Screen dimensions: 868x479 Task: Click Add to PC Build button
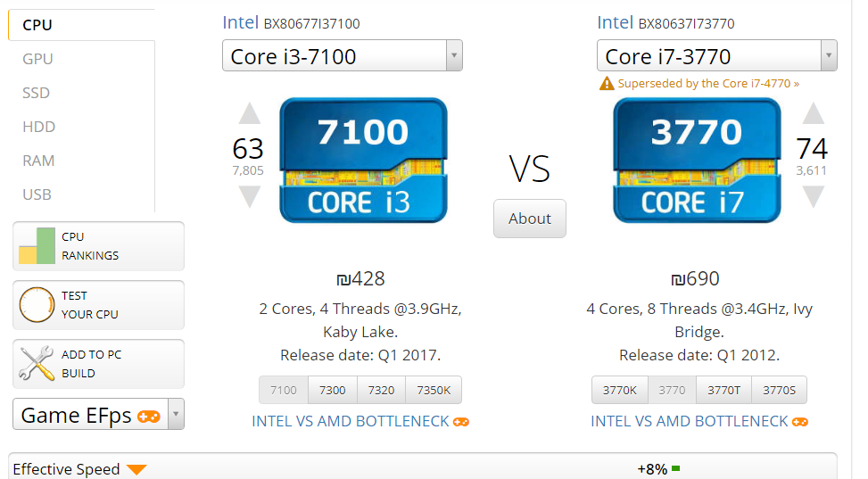(x=98, y=364)
